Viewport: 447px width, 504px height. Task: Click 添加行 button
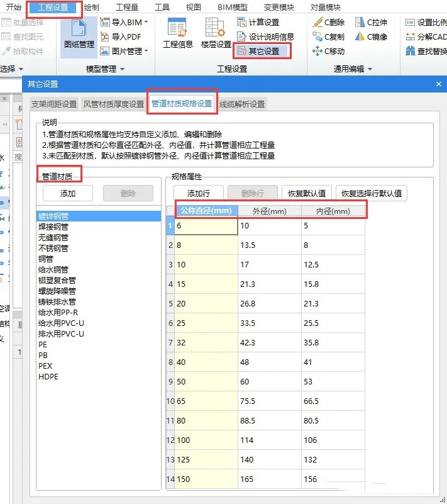tap(199, 194)
